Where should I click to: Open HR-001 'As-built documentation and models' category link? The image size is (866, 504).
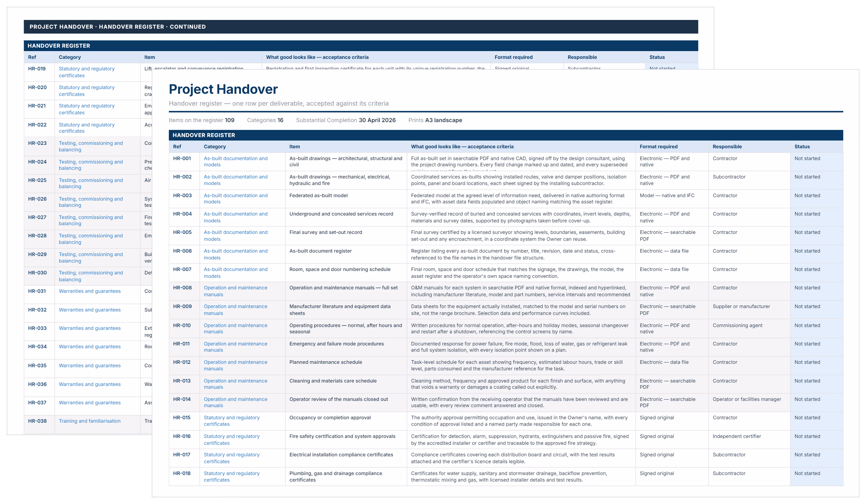[236, 161]
